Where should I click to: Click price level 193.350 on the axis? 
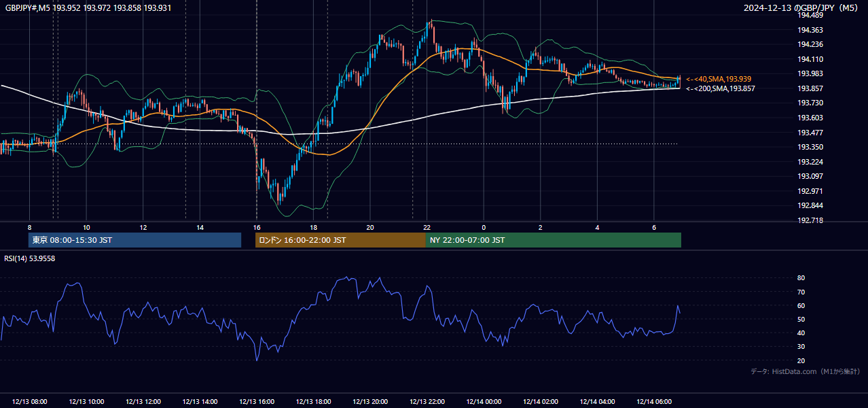click(x=810, y=147)
